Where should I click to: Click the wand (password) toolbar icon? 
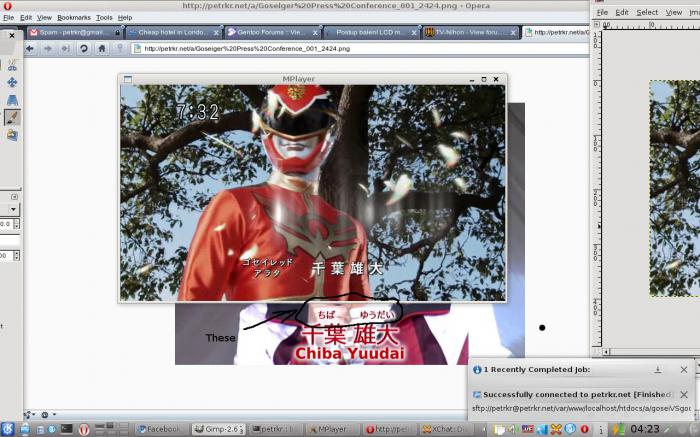120,49
